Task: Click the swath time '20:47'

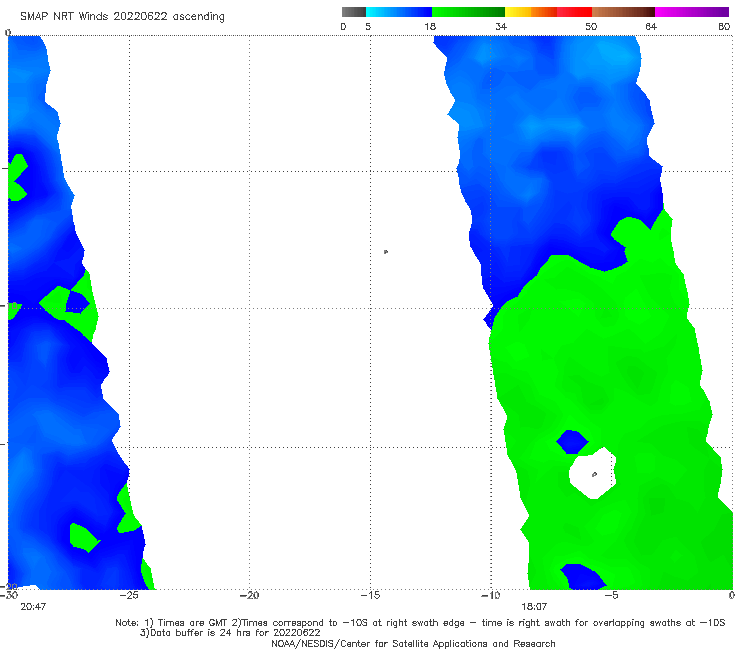Action: coord(33,607)
